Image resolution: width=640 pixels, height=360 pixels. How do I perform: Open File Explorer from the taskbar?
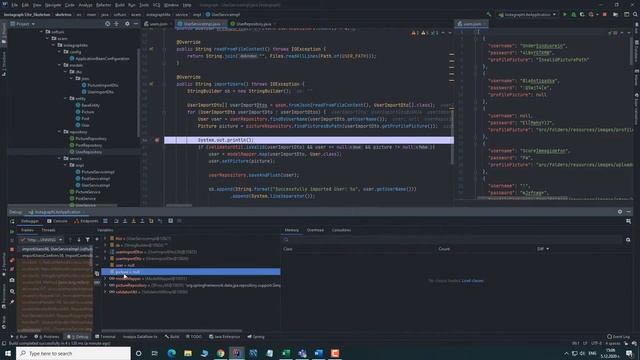[188, 353]
